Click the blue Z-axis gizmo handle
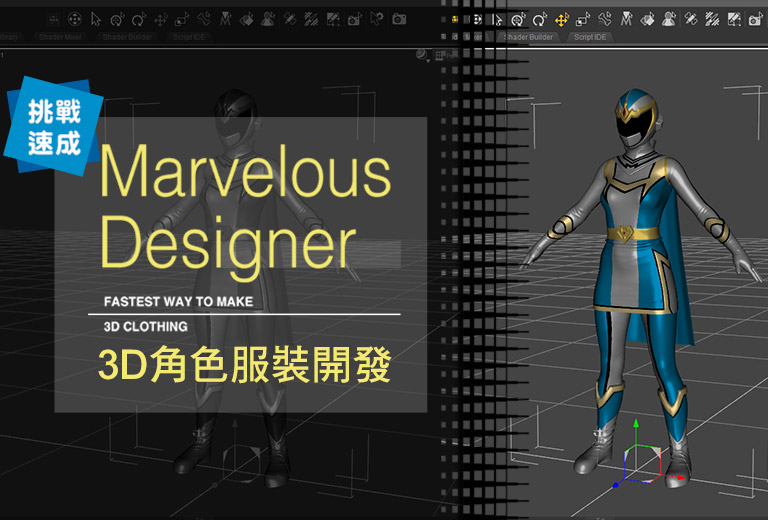Viewport: 768px width, 520px height. click(616, 485)
